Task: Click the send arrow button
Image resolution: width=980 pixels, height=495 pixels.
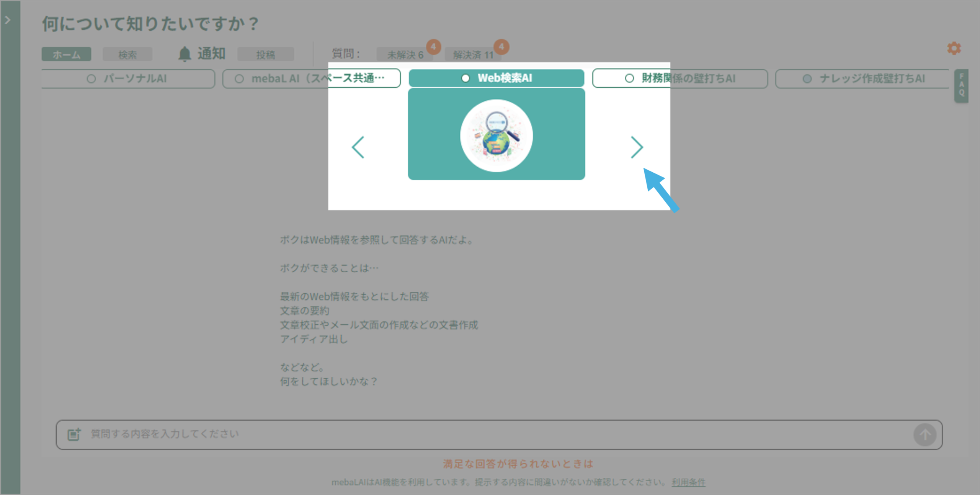Action: coord(924,435)
